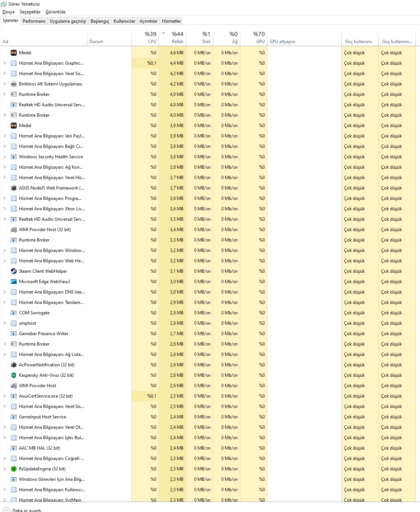This screenshot has height=512, width=420.
Task: Click the Hizmet Ana Bilgisayarı: İşlev Bul gear icon
Action: coord(14,438)
